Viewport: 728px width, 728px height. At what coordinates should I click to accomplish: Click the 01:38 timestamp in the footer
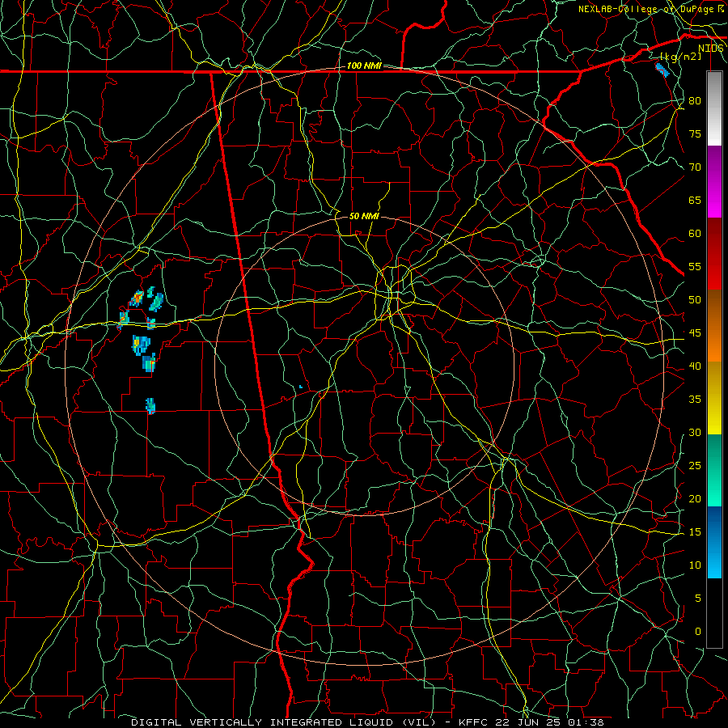[585, 722]
